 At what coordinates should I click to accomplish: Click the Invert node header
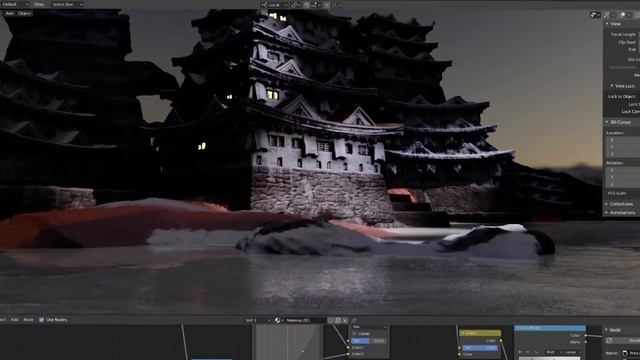point(480,333)
